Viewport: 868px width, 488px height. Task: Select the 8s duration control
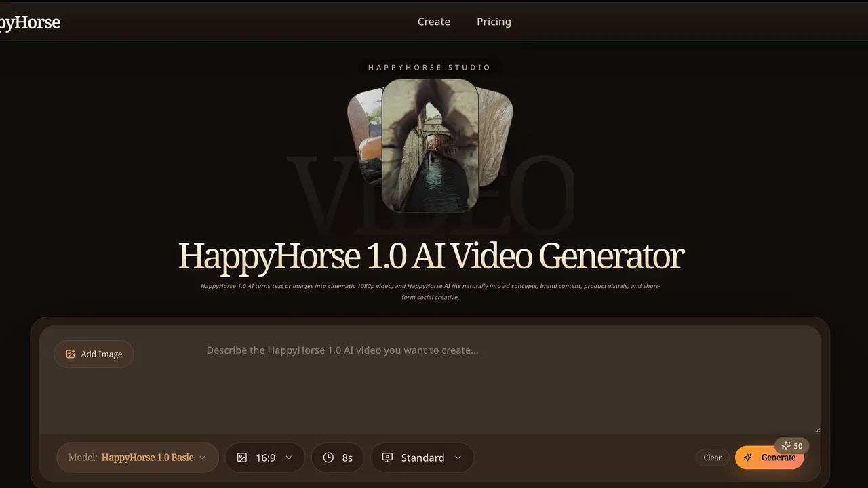[338, 457]
